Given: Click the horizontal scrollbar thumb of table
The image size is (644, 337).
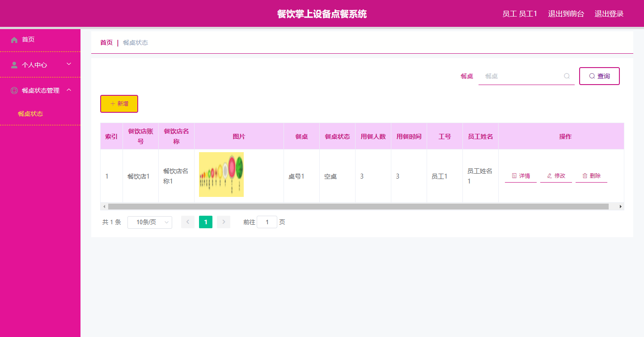Looking at the screenshot, I should pos(358,206).
